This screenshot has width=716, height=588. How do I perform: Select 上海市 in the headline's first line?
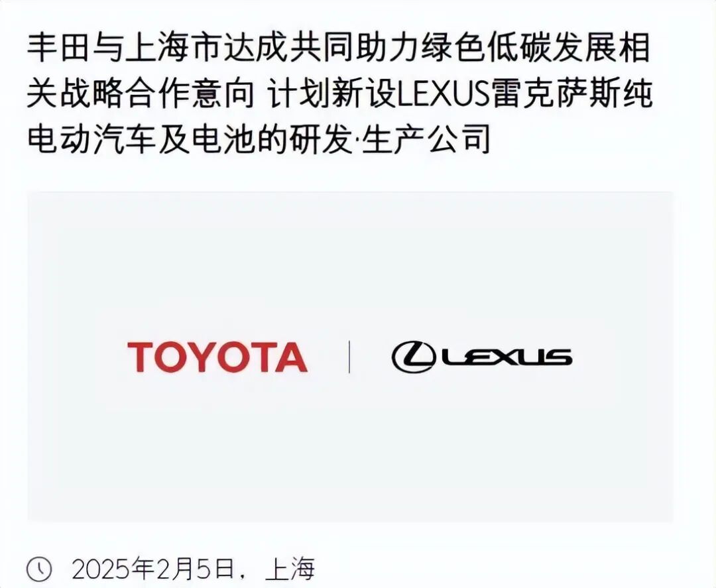(x=175, y=49)
